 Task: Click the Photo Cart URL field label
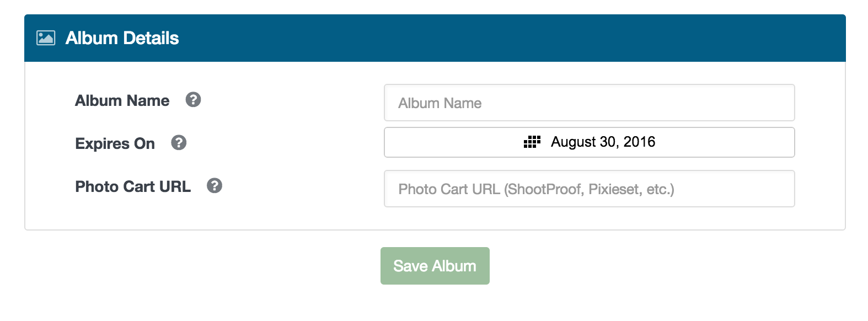click(x=133, y=186)
